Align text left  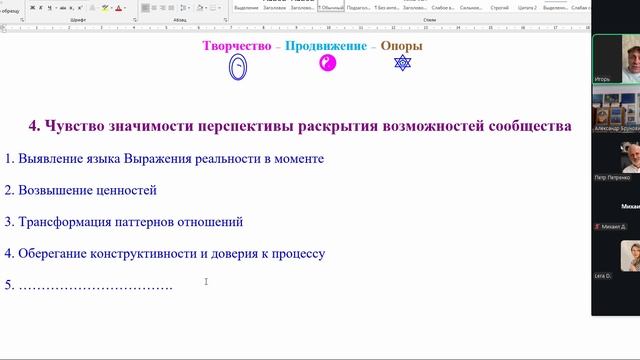pyautogui.click(x=145, y=8)
